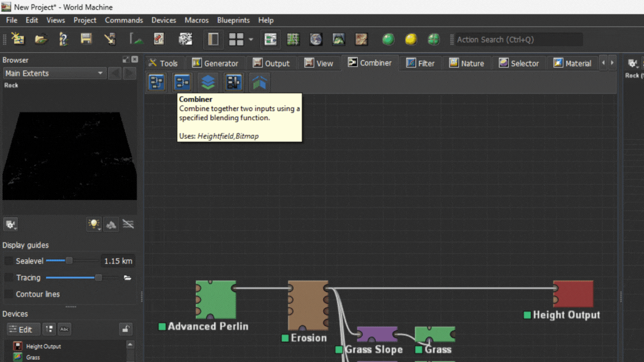This screenshot has height=362, width=644.
Task: Enable the Sealevel checkbox
Action: pyautogui.click(x=9, y=261)
